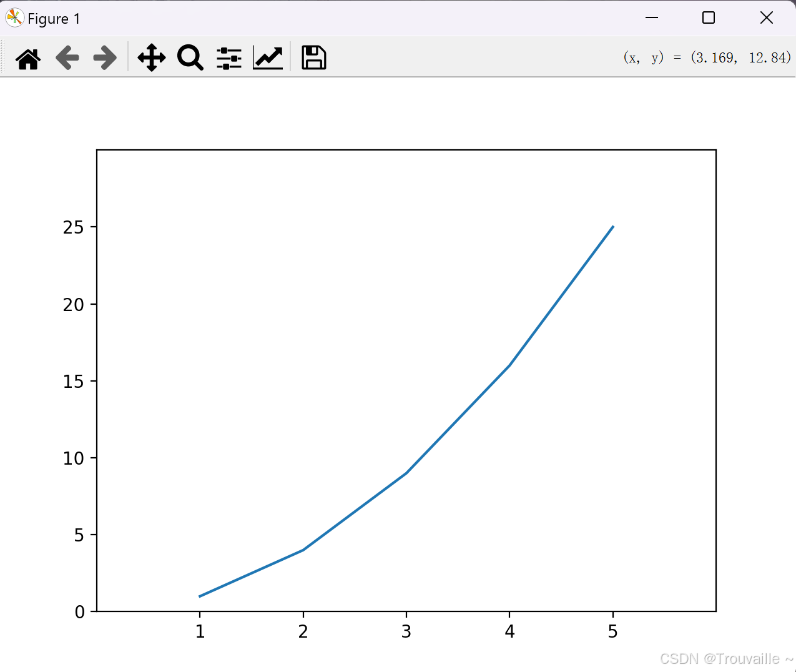
Task: Click y-axis tick label 0
Action: click(x=79, y=612)
